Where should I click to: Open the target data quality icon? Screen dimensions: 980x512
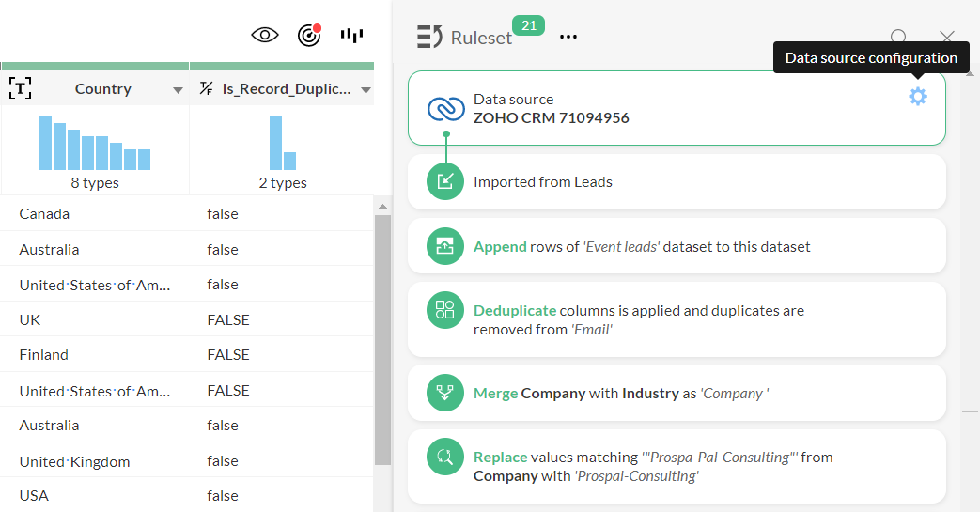click(x=309, y=36)
